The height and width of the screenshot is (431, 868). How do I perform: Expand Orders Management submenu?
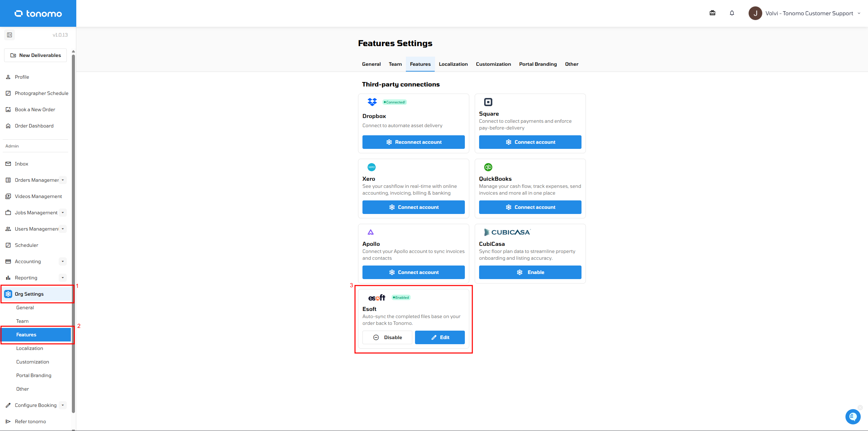click(x=63, y=180)
